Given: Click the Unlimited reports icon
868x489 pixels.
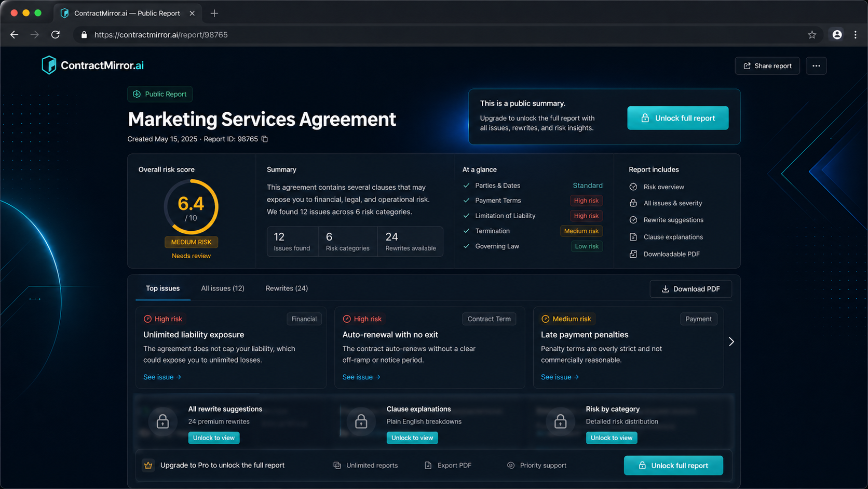Looking at the screenshot, I should tap(337, 466).
